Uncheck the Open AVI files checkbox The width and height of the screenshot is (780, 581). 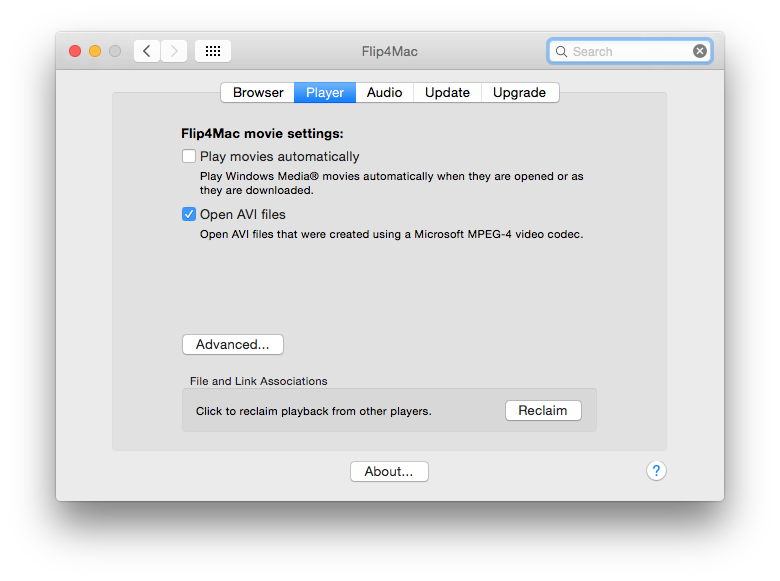[x=189, y=214]
